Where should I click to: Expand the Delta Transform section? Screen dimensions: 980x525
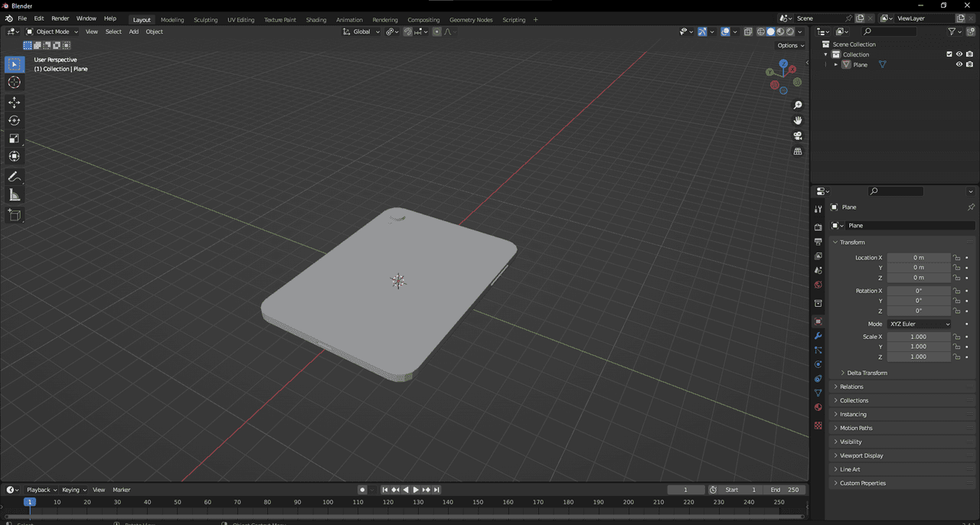pos(866,373)
